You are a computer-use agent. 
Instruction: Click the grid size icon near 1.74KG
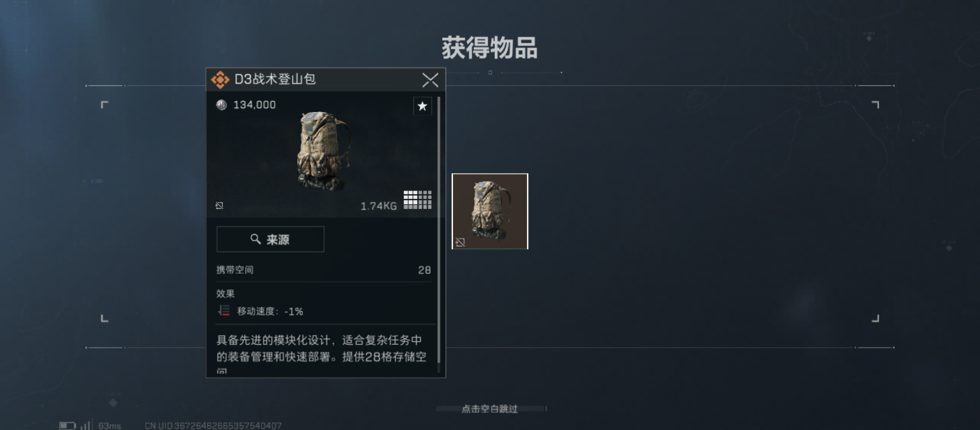click(418, 200)
